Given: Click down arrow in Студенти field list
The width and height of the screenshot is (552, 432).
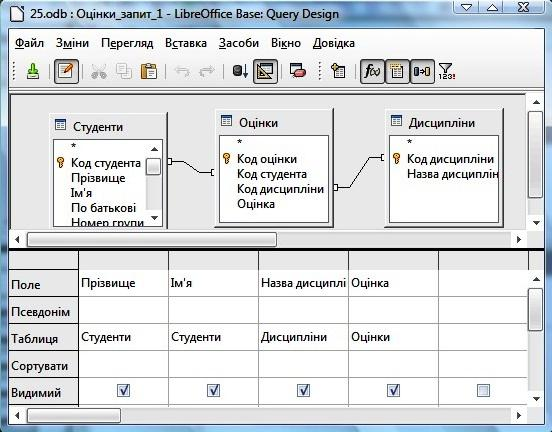Looking at the screenshot, I should click(154, 218).
